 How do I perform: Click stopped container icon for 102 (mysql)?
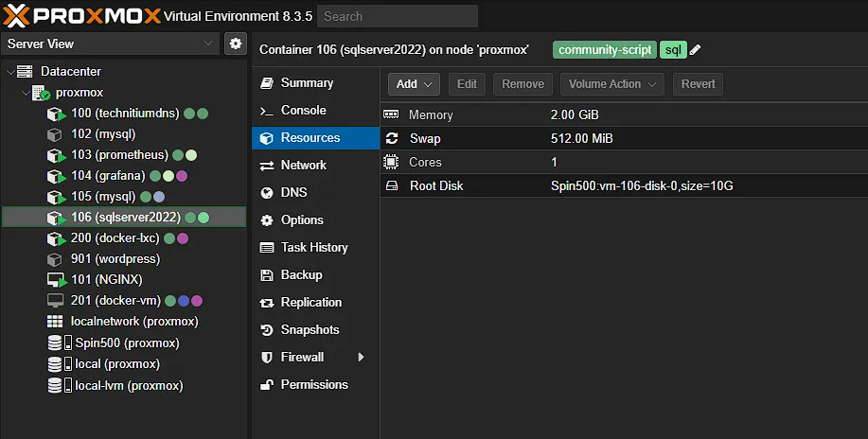(x=54, y=134)
